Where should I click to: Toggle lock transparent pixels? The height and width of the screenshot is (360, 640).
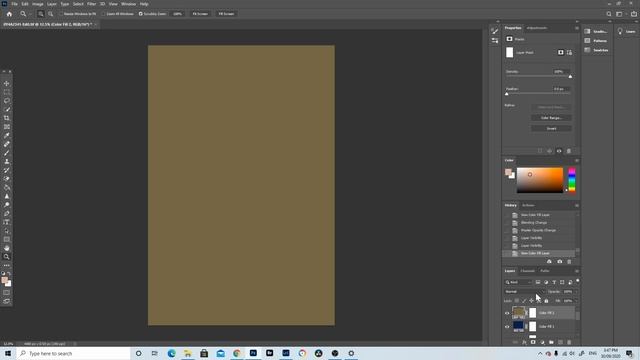click(517, 301)
